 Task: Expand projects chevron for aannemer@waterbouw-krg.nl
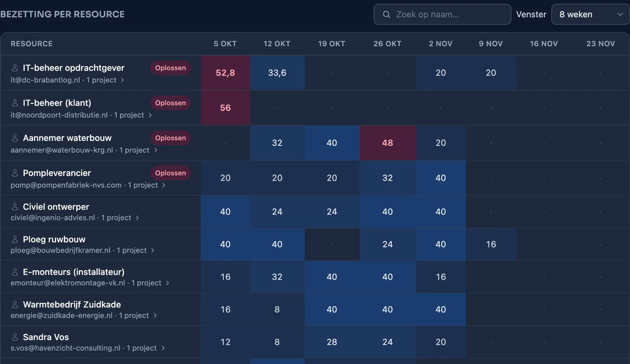click(x=156, y=150)
